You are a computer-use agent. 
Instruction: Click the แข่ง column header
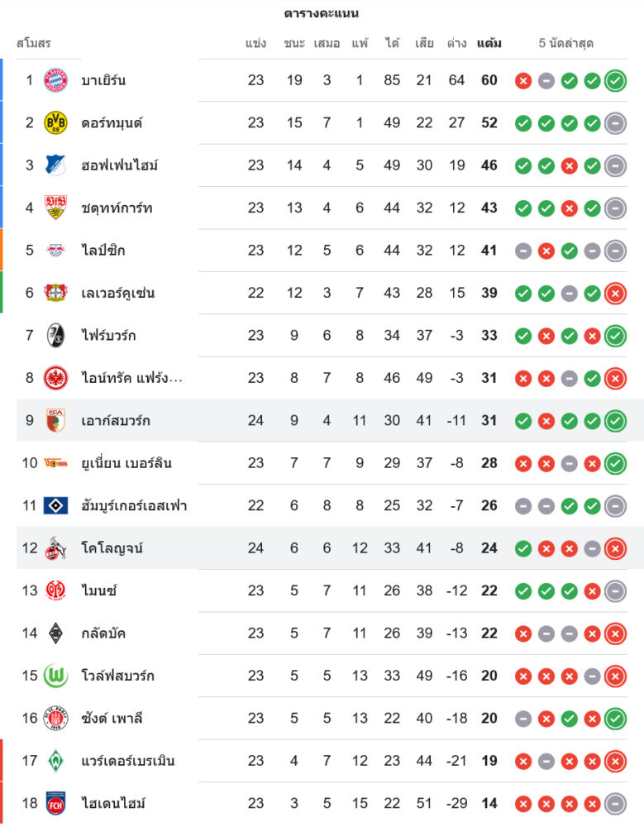tap(255, 43)
